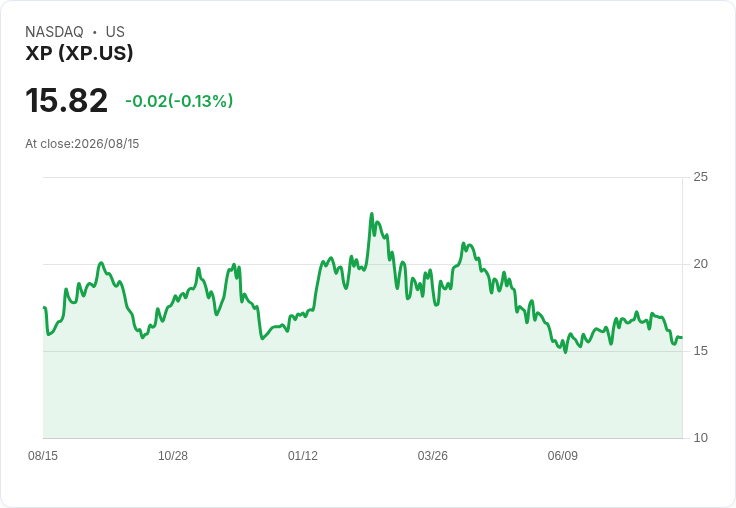Select the 01/12 date axis label
736x508 pixels.
pos(303,455)
